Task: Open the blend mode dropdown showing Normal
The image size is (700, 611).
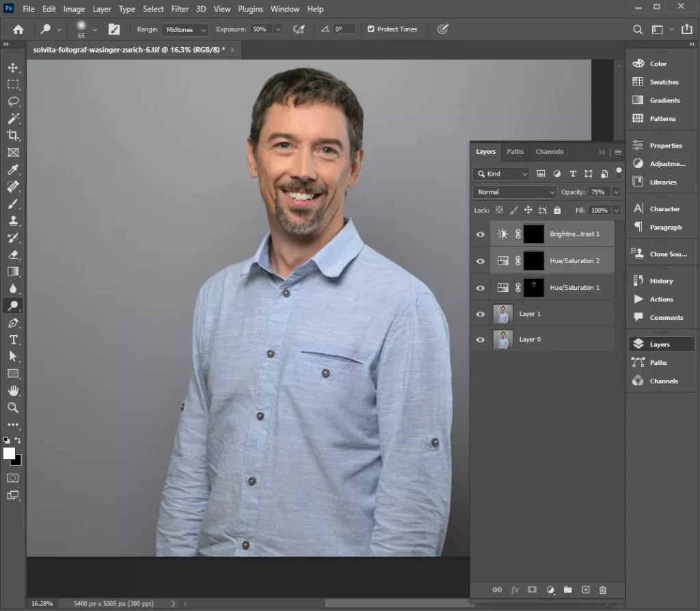Action: coord(515,192)
